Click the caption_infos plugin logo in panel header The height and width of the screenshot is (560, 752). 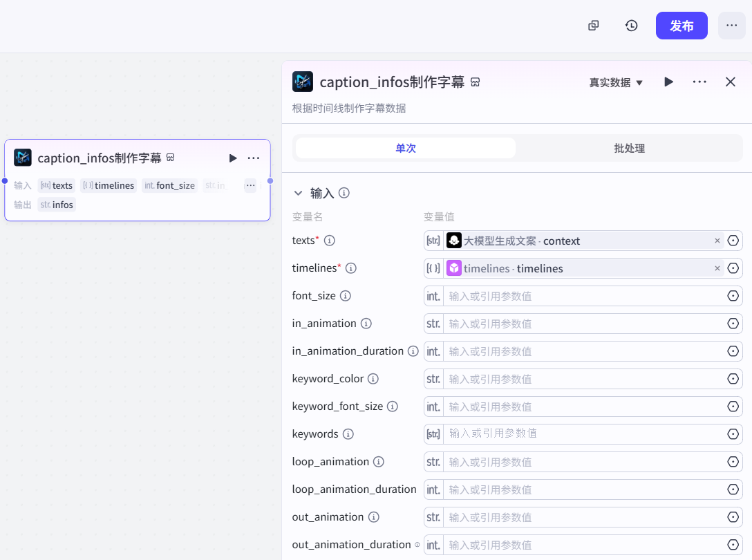click(x=303, y=82)
